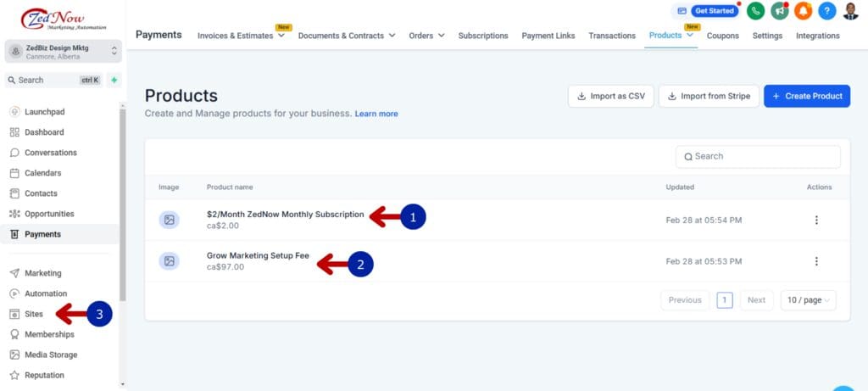Click the sidebar vertical scrollbar
Image resolution: width=868 pixels, height=391 pixels.
pyautogui.click(x=122, y=205)
